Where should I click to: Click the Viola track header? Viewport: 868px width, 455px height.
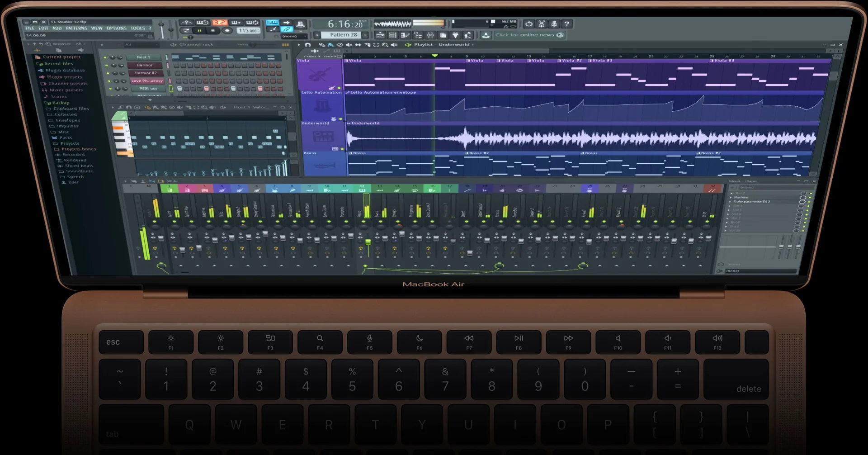[x=320, y=74]
